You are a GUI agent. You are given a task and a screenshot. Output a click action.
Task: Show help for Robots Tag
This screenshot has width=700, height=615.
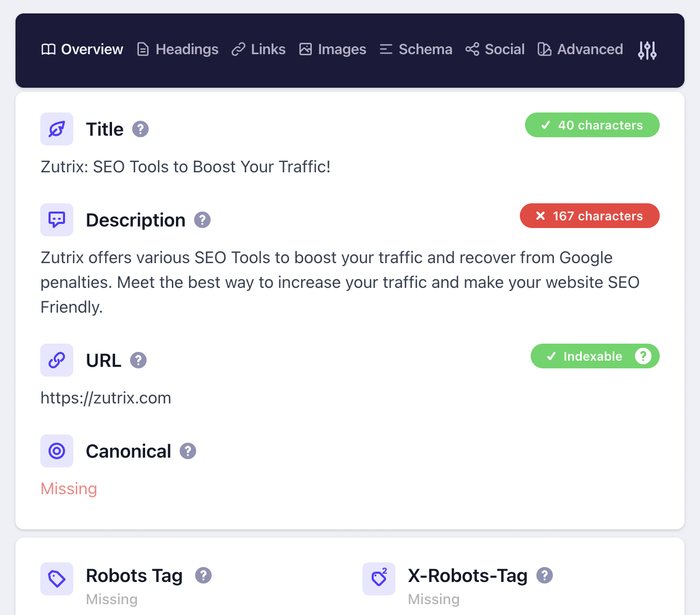click(x=203, y=575)
